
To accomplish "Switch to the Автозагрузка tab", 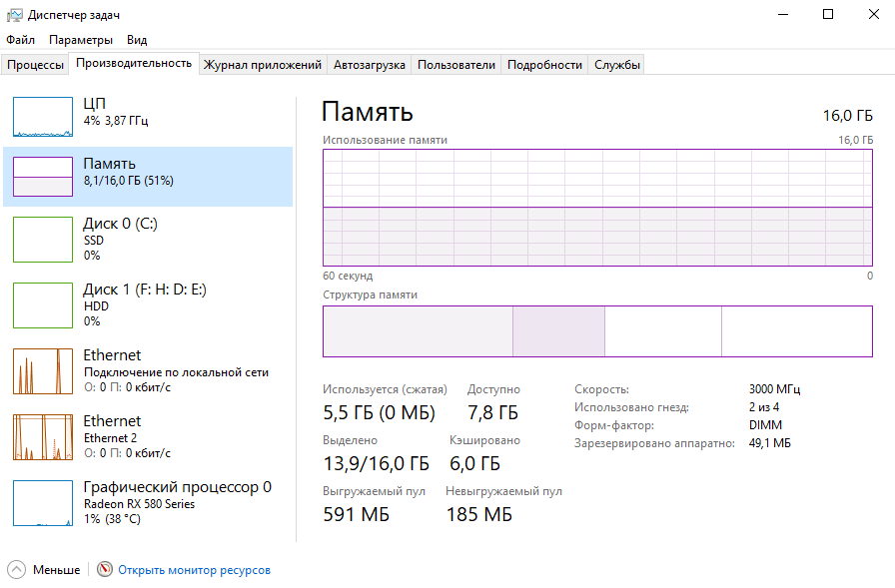I will pos(370,65).
